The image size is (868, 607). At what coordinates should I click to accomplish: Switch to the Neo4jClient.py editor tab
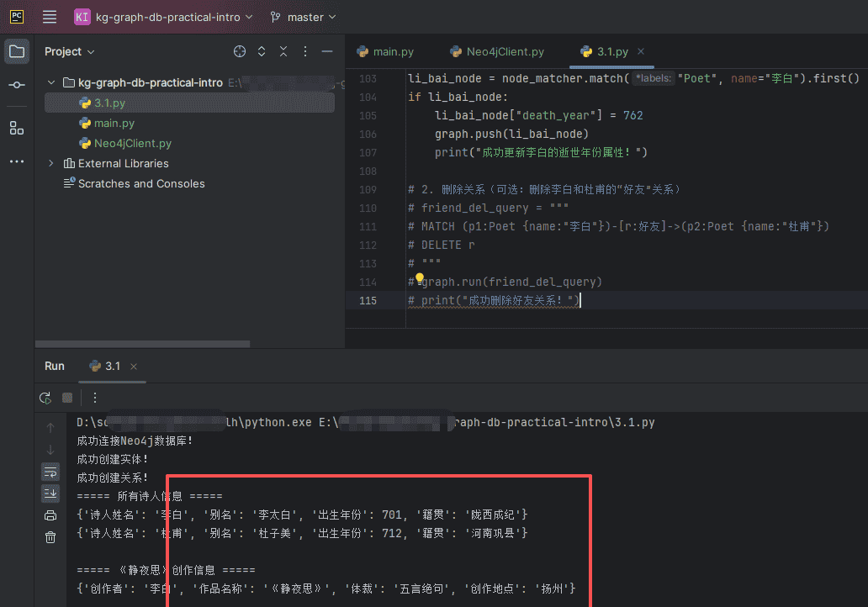(496, 51)
